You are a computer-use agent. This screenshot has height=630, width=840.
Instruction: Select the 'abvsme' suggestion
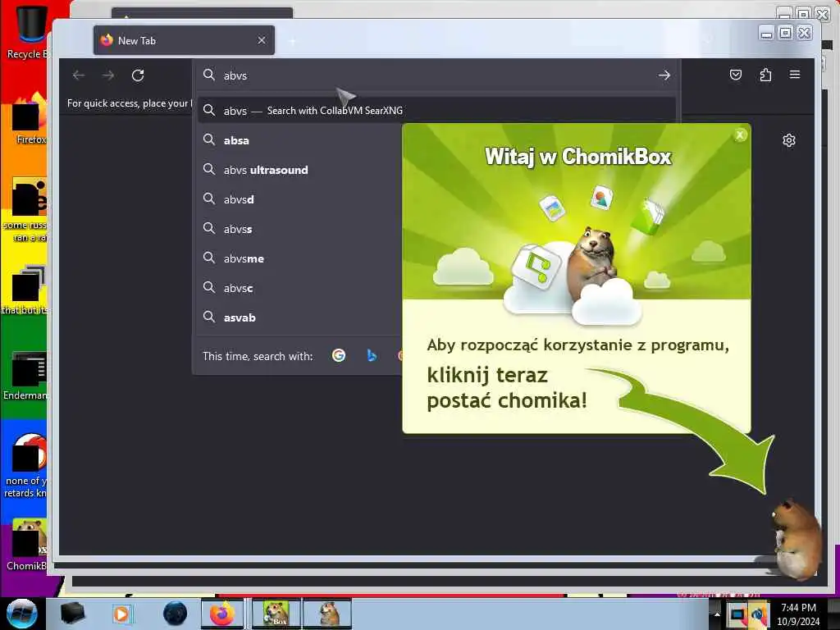[x=300, y=258]
